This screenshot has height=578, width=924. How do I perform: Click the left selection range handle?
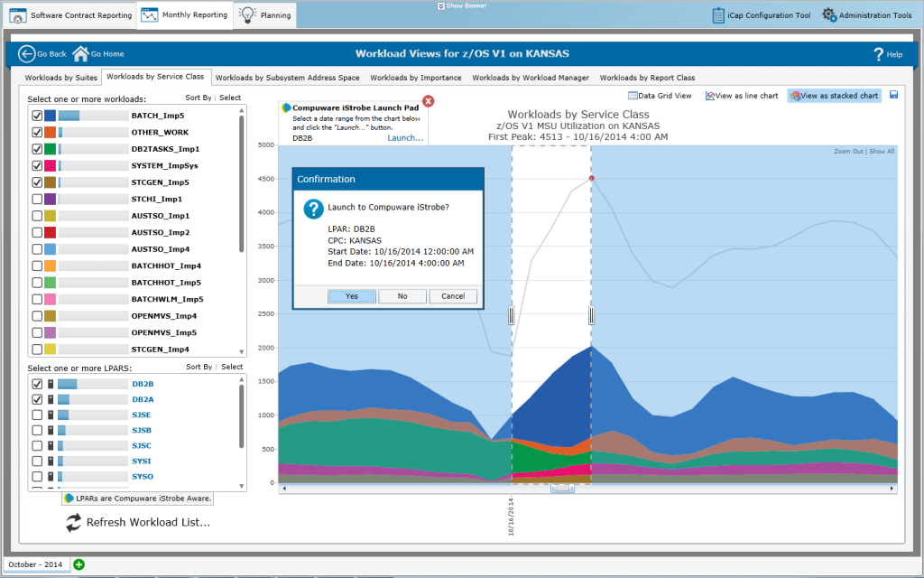pos(511,315)
